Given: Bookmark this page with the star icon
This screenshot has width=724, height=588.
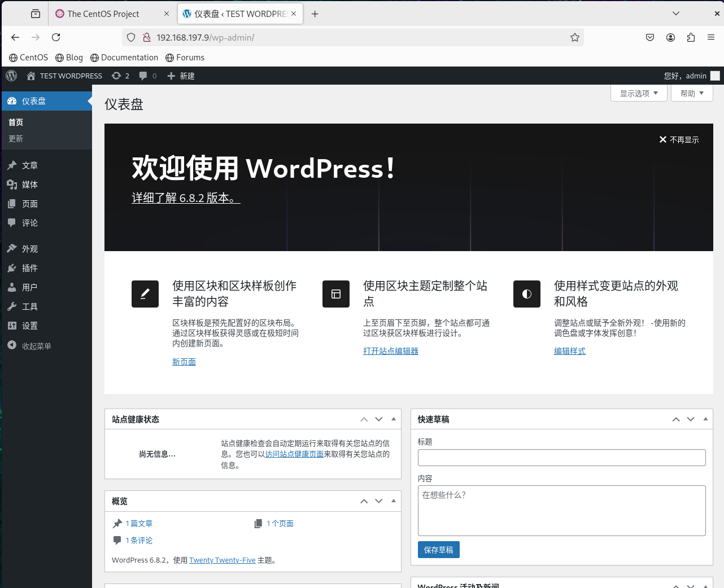Looking at the screenshot, I should pyautogui.click(x=575, y=37).
